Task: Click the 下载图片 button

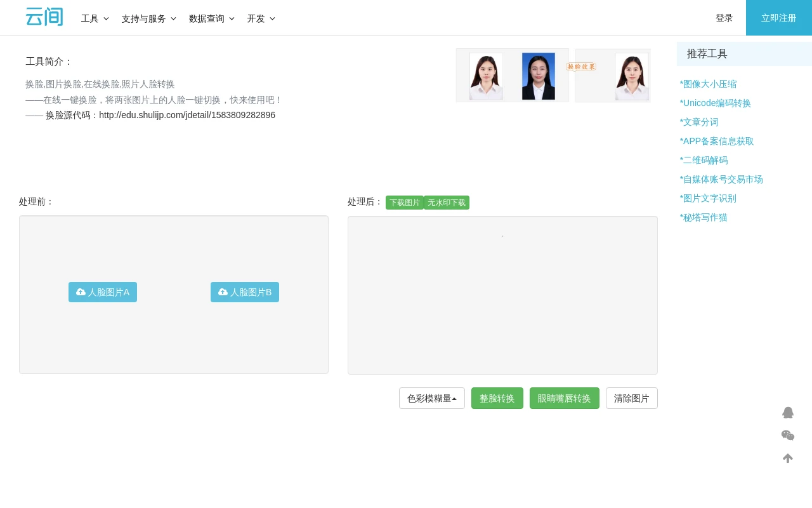Action: [x=405, y=203]
